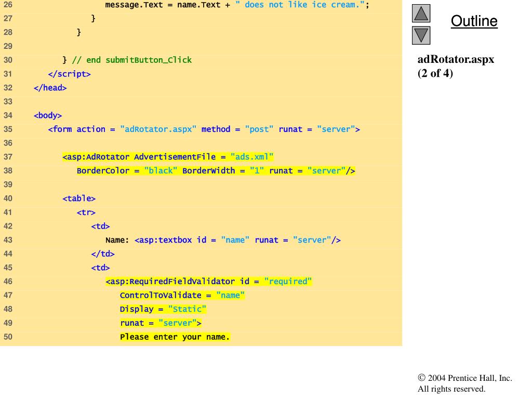Click the "required" id value
The image size is (532, 399).
(x=288, y=281)
